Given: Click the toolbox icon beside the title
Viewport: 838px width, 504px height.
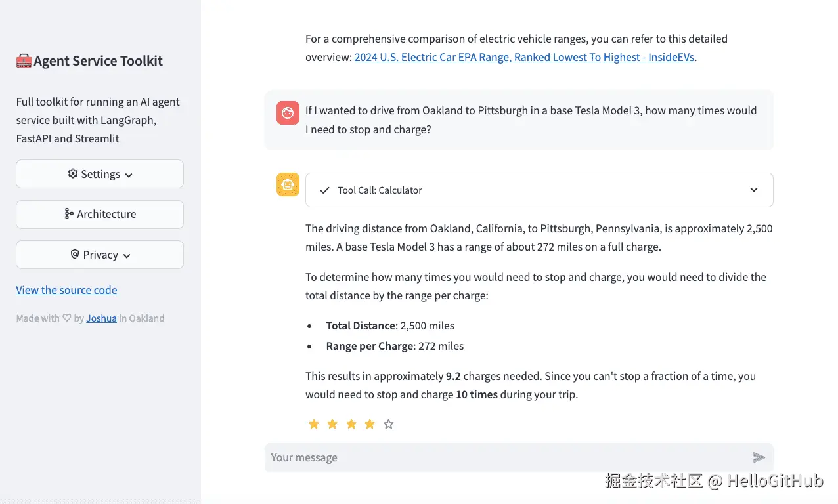Looking at the screenshot, I should click(x=24, y=61).
